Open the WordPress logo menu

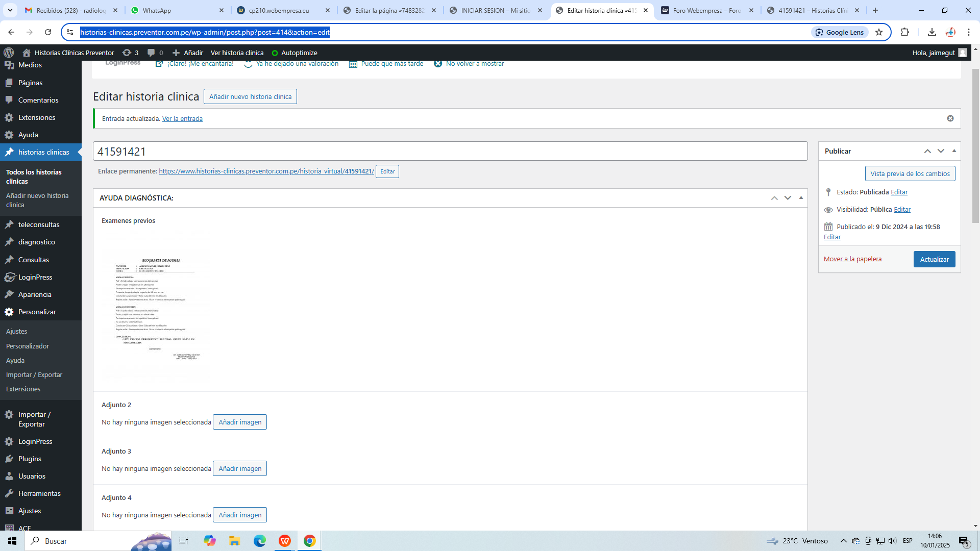point(8,53)
